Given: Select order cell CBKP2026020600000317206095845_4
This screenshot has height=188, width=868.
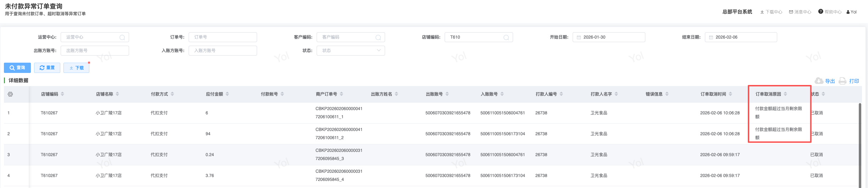Looking at the screenshot, I should 339,175.
